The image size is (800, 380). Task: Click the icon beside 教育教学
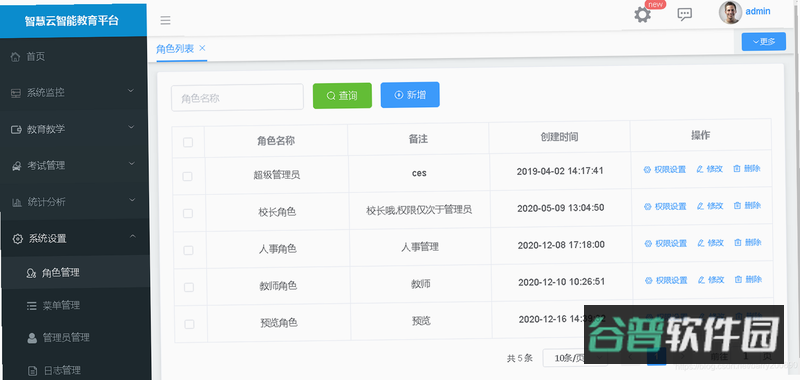16,129
